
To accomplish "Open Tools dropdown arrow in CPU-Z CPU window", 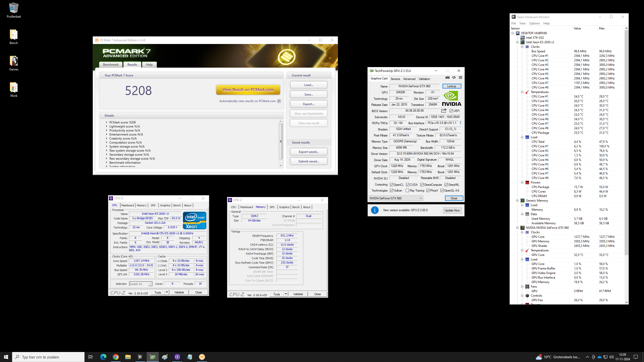I will (x=167, y=292).
